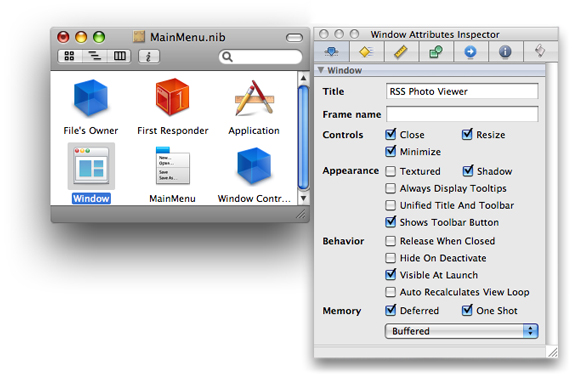Open the Buffered backing store dropdown
572x380 pixels.
point(461,331)
